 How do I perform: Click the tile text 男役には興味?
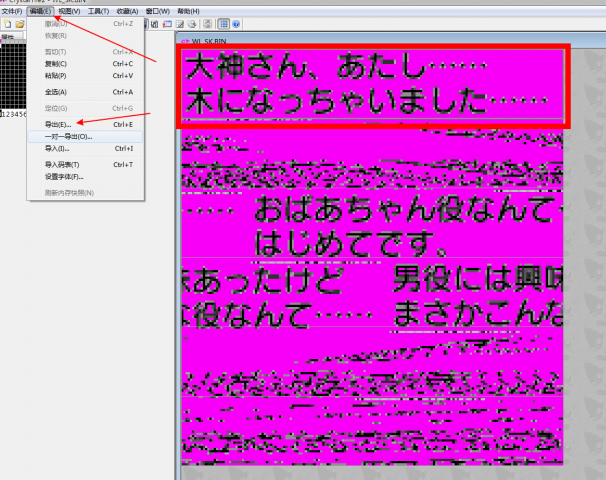(478, 279)
